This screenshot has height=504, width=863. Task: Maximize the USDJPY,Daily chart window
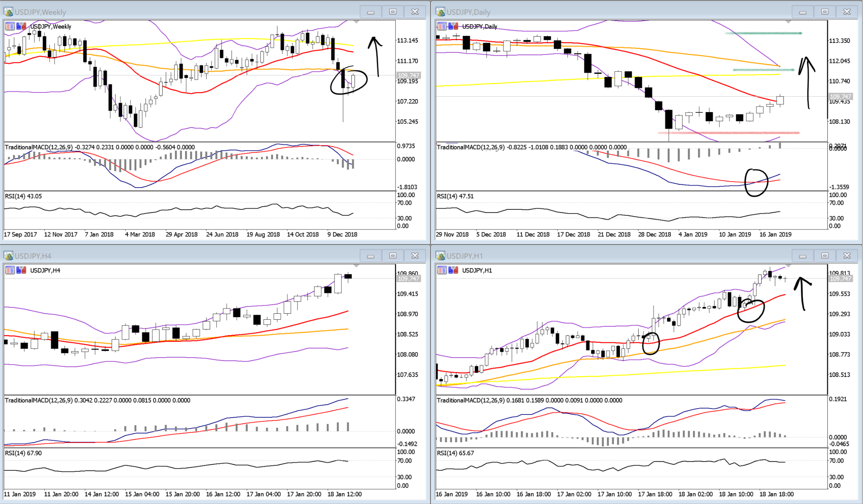coord(824,12)
